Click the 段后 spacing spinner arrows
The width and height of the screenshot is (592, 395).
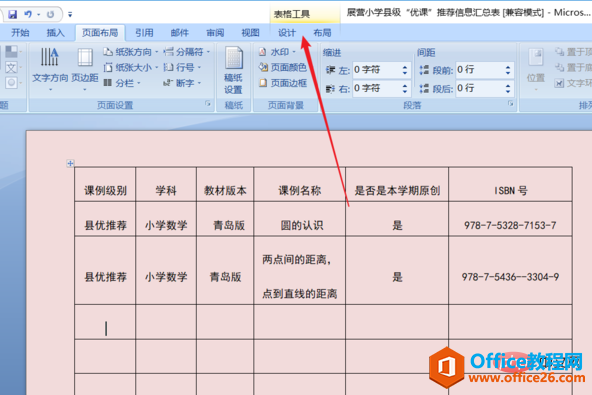(x=508, y=88)
